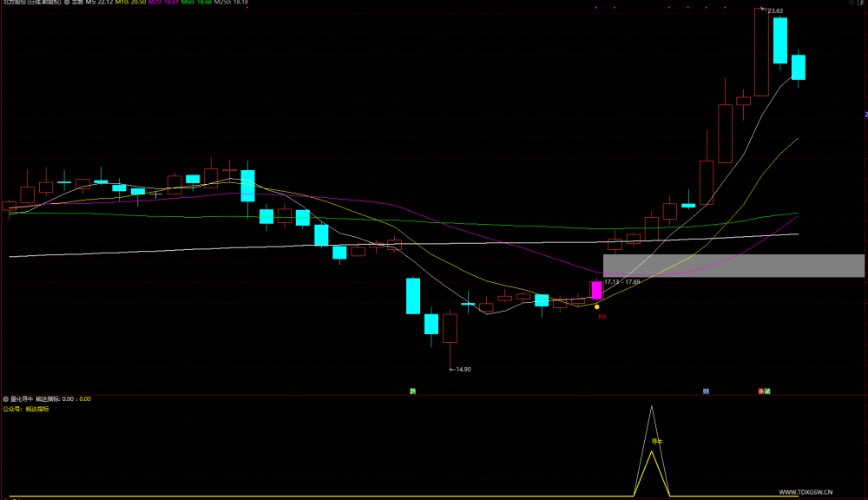Click the large cyan candle after the peak
Image resolution: width=868 pixels, height=500 pixels.
point(780,41)
